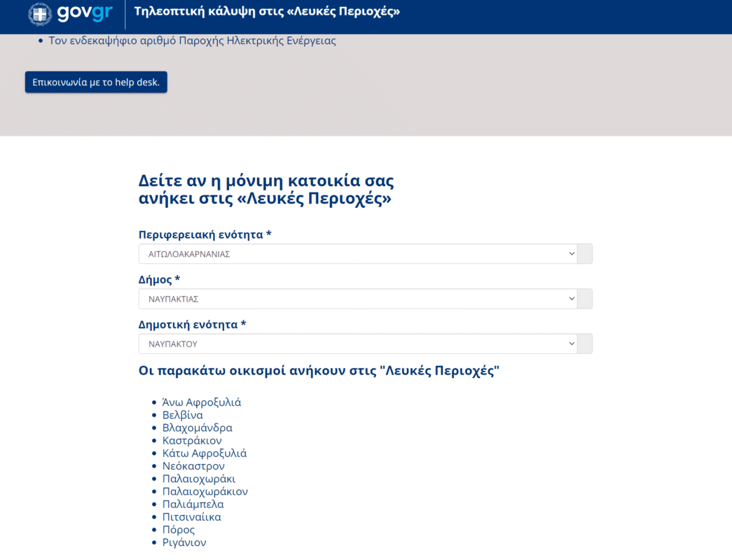
Task: Click the Ριγάνιον settlement entry
Action: pyautogui.click(x=184, y=542)
